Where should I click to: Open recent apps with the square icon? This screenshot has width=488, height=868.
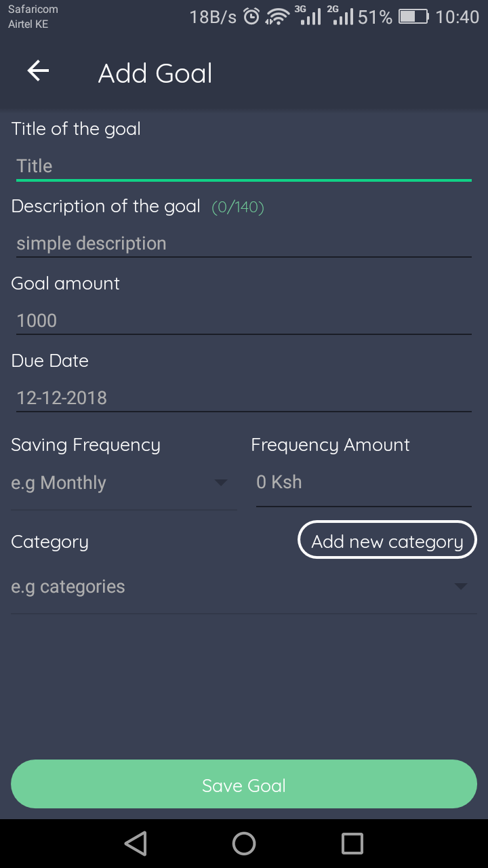[x=352, y=844]
